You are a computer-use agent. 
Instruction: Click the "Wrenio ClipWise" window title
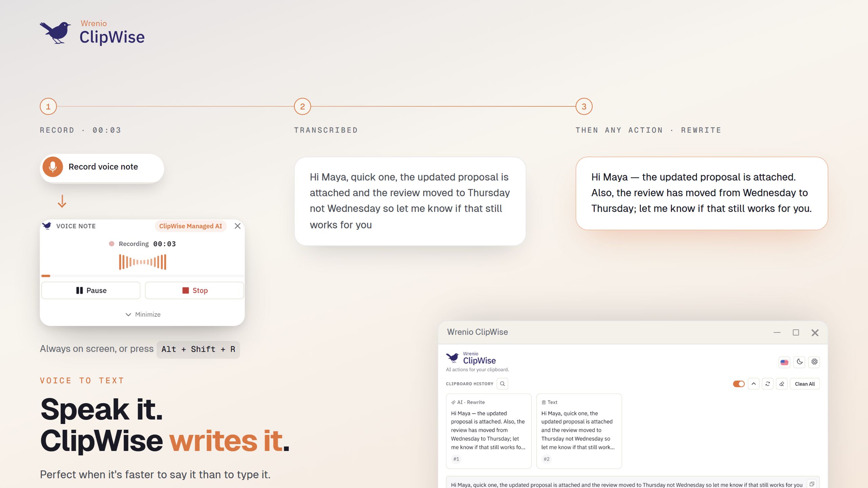click(x=477, y=332)
